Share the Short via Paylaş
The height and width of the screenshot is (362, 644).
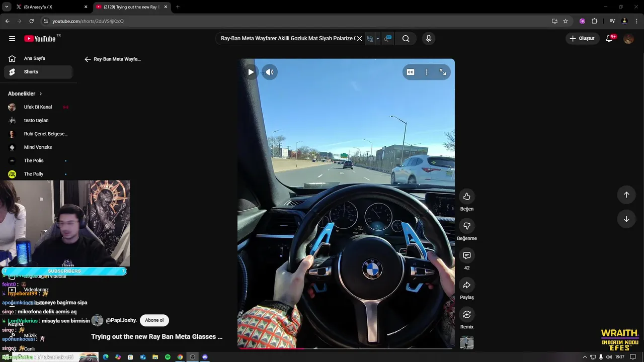click(467, 285)
